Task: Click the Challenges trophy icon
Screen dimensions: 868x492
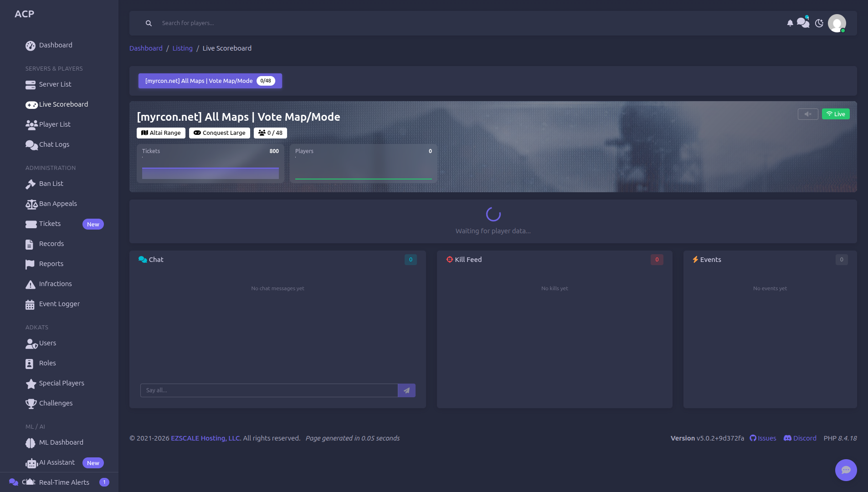Action: point(31,404)
